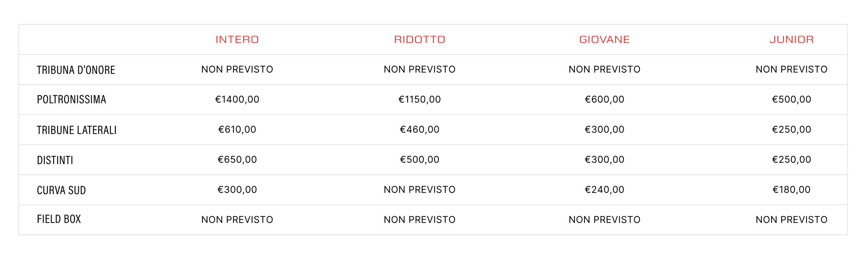Click the €460,00 Tribune Laterali Ridotto price
The image size is (868, 256).
[419, 130]
